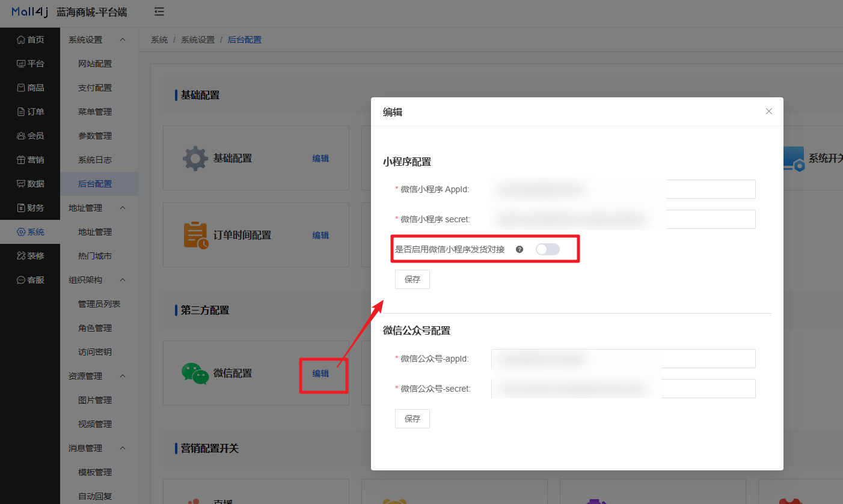The height and width of the screenshot is (504, 843).
Task: Click the 订单时间配置 clipboard icon
Action: coord(195,235)
